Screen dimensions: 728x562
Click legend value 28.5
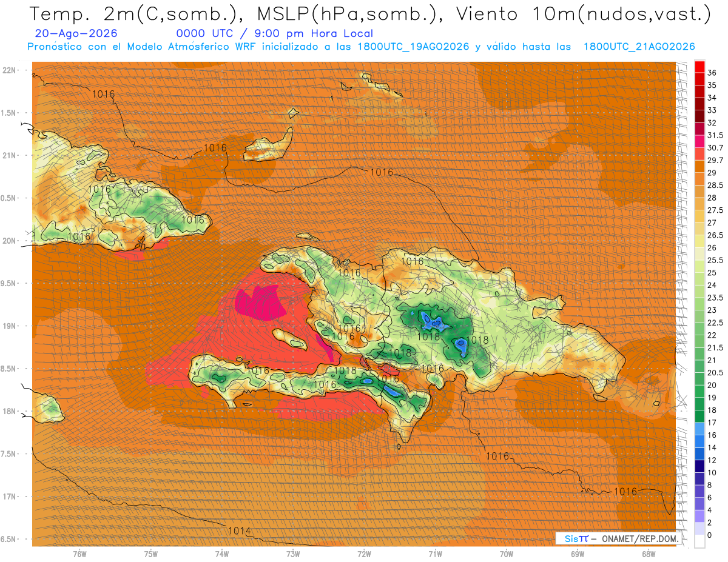pyautogui.click(x=715, y=185)
